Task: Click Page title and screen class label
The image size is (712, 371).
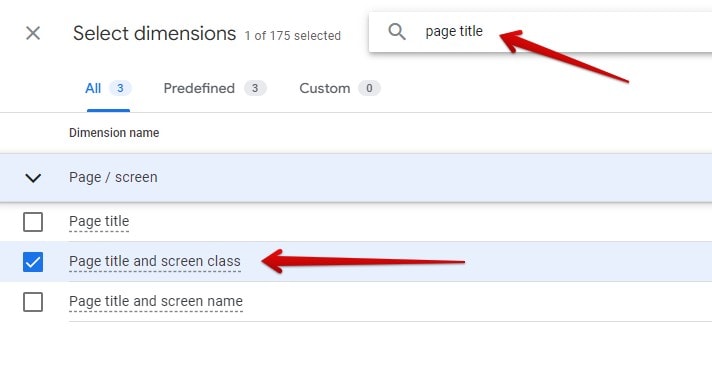Action: click(155, 262)
